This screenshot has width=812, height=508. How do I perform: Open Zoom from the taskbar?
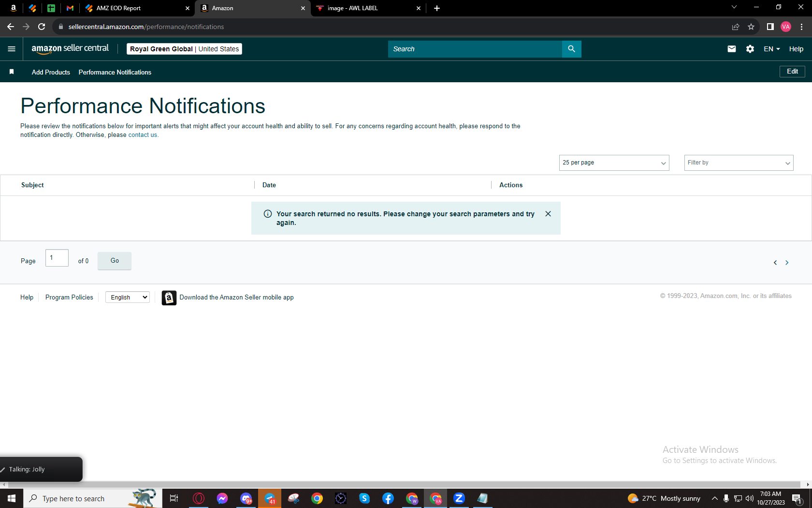click(x=459, y=498)
